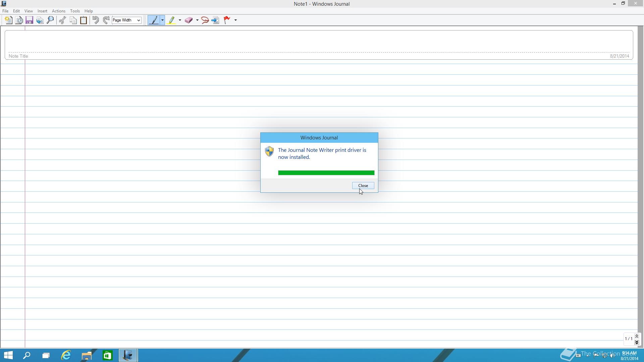The image size is (644, 362).
Task: Open the Insert menu
Action: click(x=42, y=11)
